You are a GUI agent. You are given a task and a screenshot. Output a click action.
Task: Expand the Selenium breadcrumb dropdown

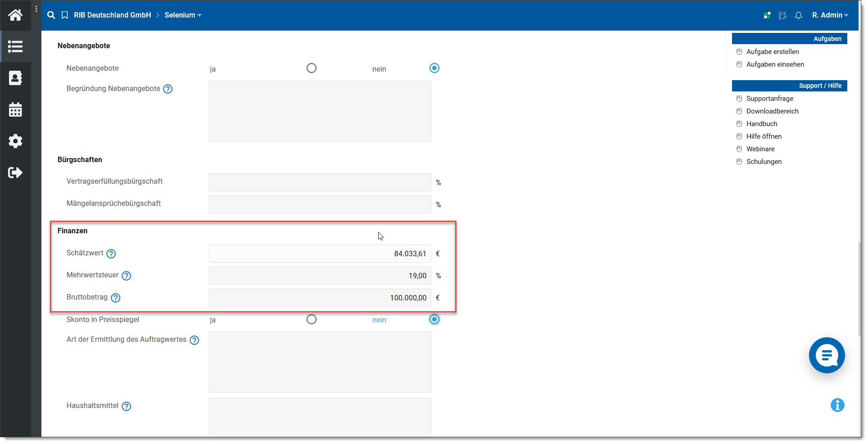pyautogui.click(x=183, y=15)
